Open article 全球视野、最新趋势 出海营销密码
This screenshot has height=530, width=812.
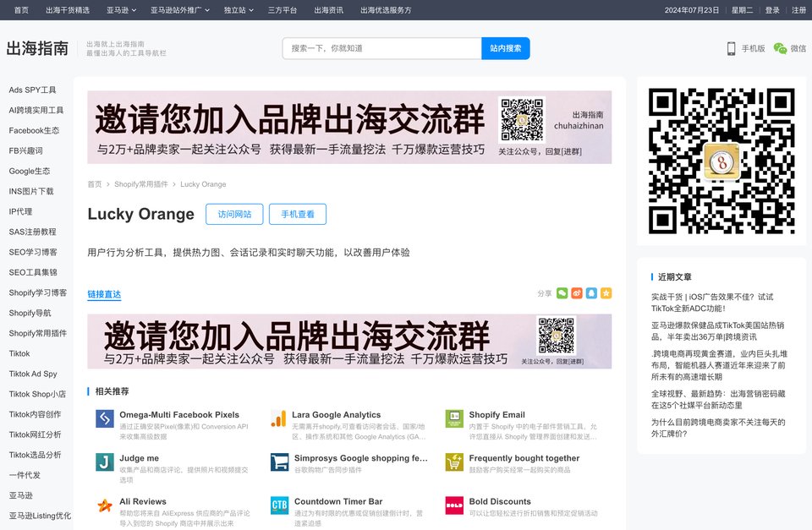click(718, 399)
